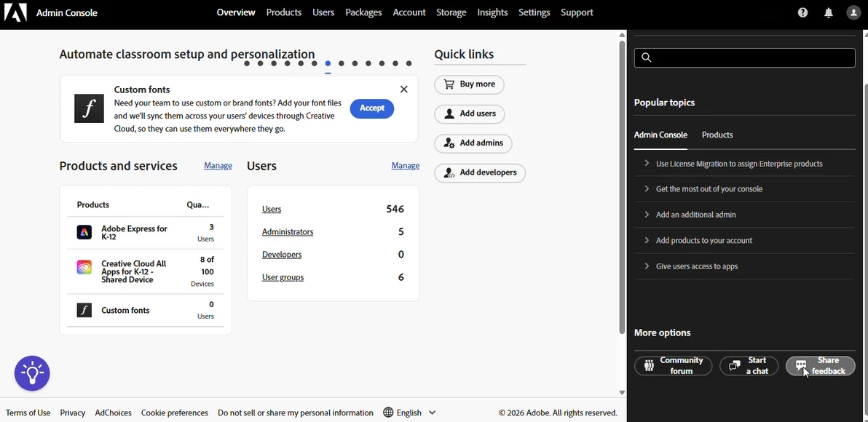The height and width of the screenshot is (422, 868).
Task: Click the search magnifier icon in help panel
Action: click(x=646, y=57)
